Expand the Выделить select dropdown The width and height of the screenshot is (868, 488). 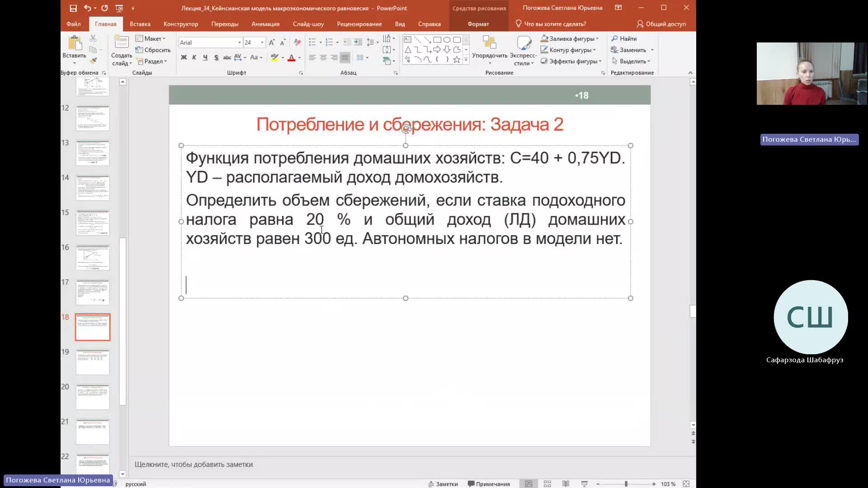[631, 61]
